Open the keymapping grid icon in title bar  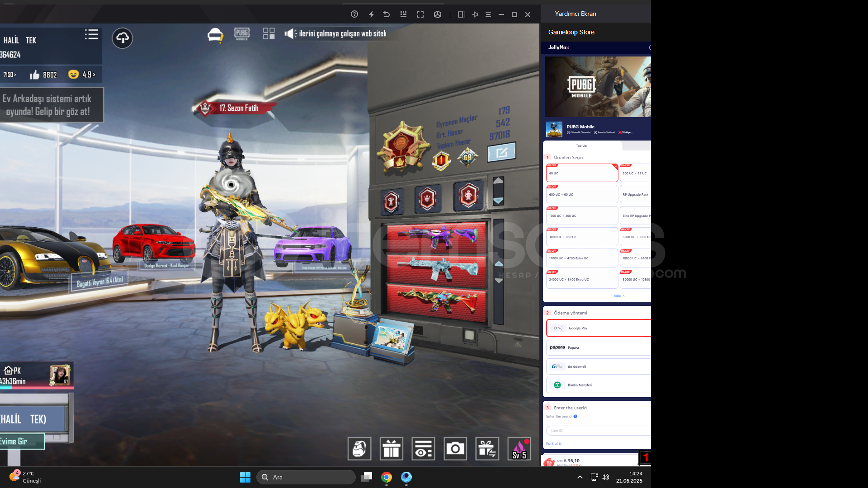click(403, 14)
